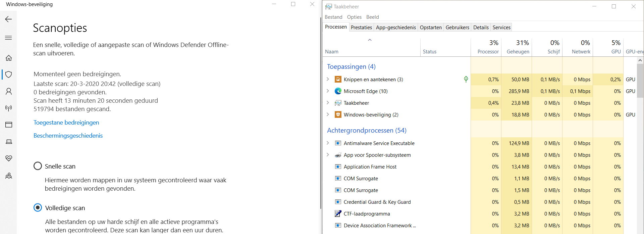The width and height of the screenshot is (644, 234).
Task: Sort processes by Geheugen column header
Action: click(518, 47)
